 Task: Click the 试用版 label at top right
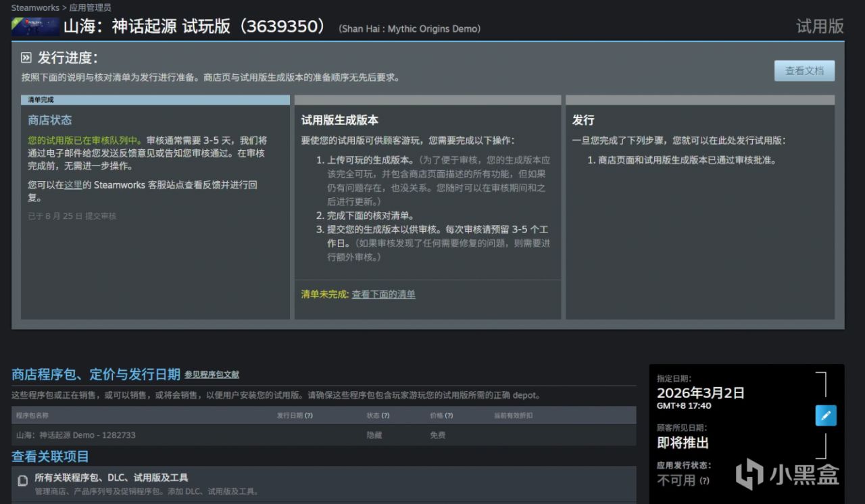(820, 26)
